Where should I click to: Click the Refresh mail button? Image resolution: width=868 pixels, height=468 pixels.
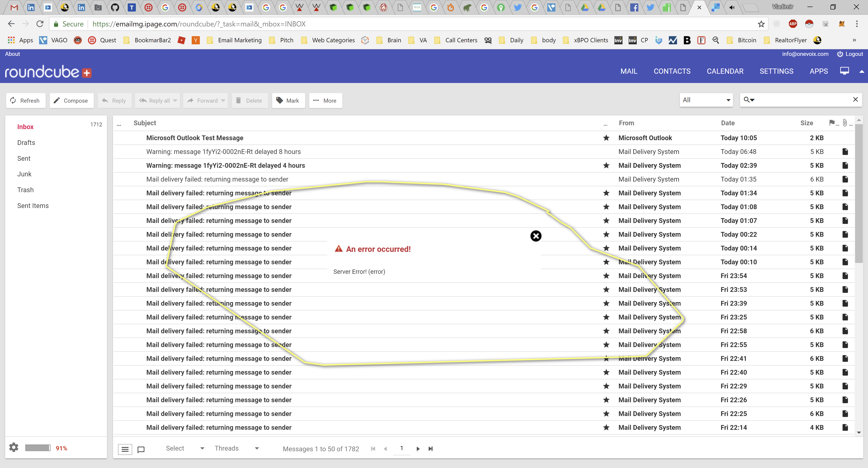(x=25, y=100)
